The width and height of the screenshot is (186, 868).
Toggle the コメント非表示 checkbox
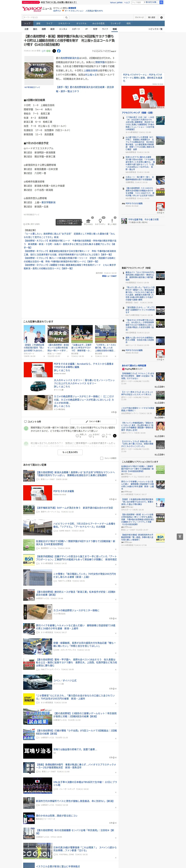(102, 458)
